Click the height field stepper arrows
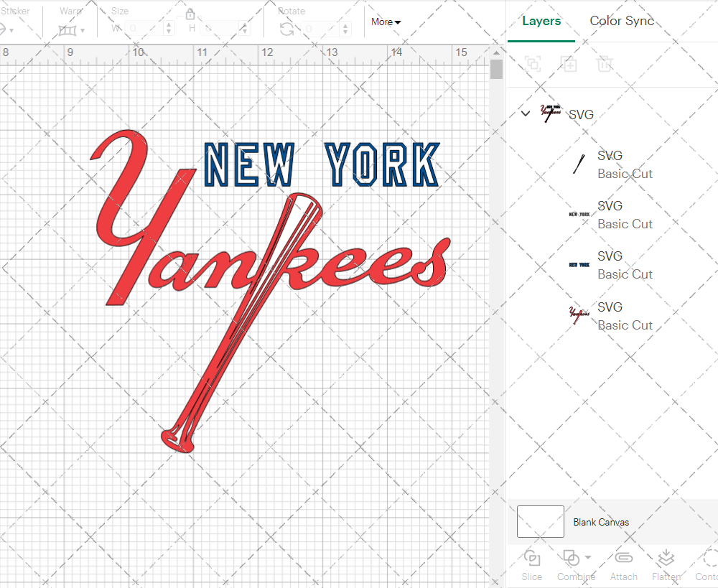The width and height of the screenshot is (718, 588). pos(245,29)
